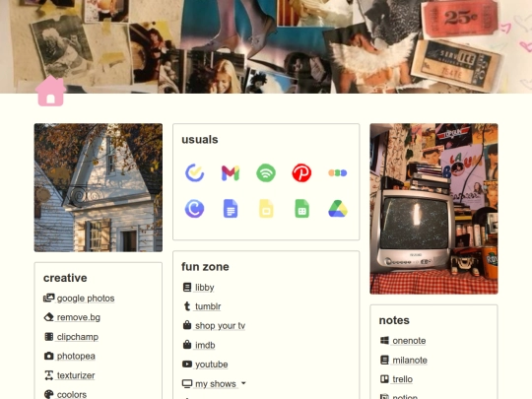Click the palette icon beside coolors
This screenshot has width=532, height=399.
coord(49,394)
